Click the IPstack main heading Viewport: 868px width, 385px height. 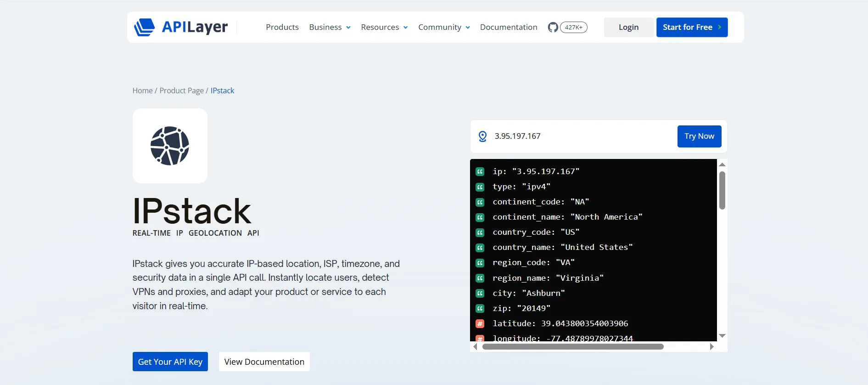[192, 211]
